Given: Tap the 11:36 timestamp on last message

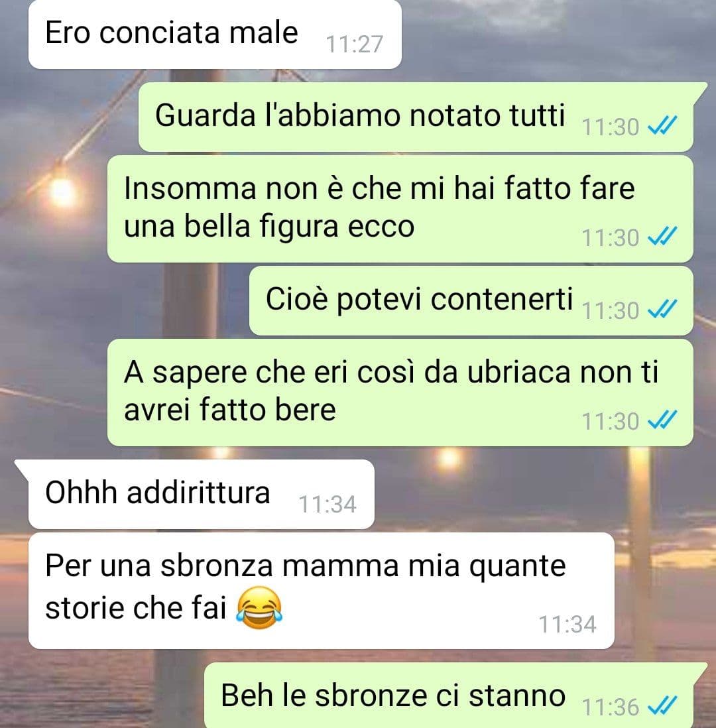Looking at the screenshot, I should point(610,707).
